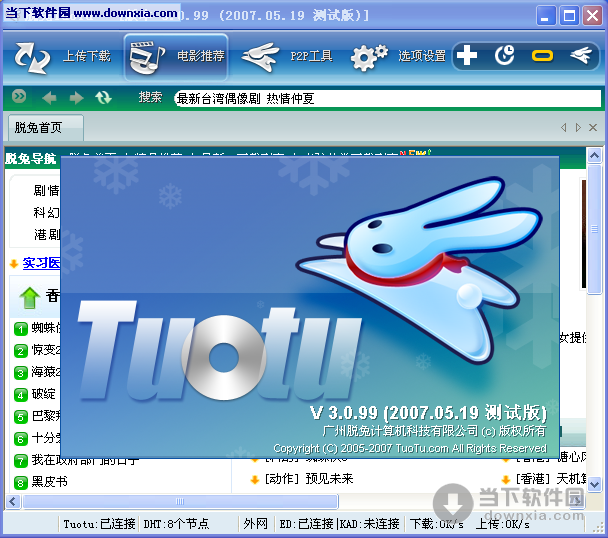Click the clock icon in the top-right panel
608x538 pixels.
click(x=504, y=56)
